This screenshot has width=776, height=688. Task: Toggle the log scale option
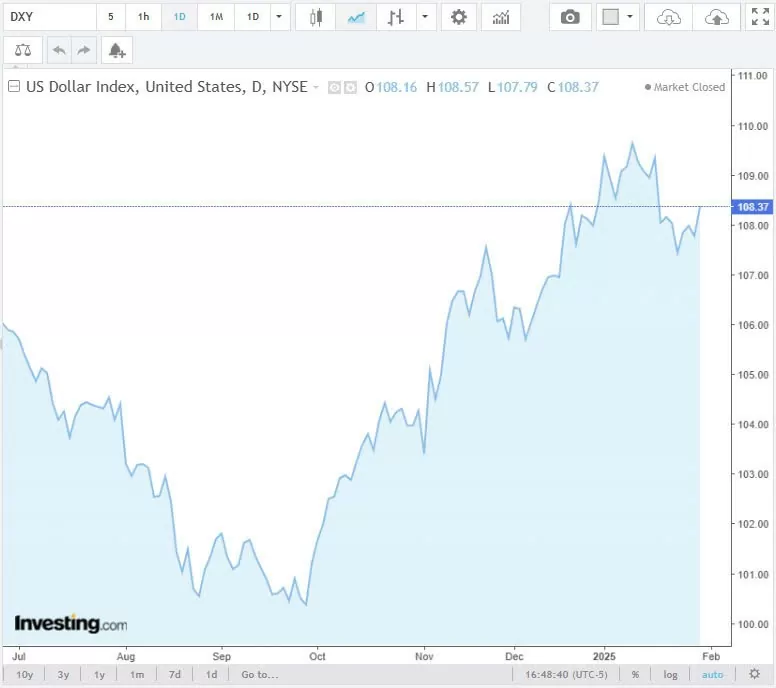(x=670, y=674)
